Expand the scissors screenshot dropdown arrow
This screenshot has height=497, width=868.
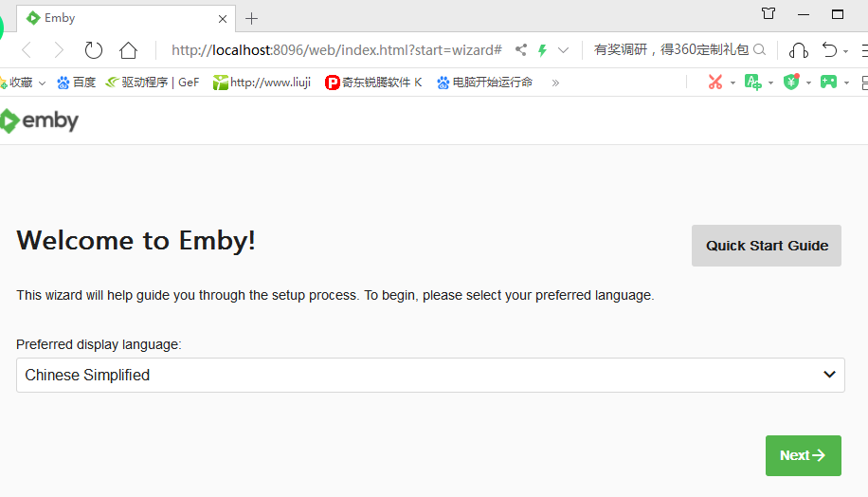(x=732, y=83)
